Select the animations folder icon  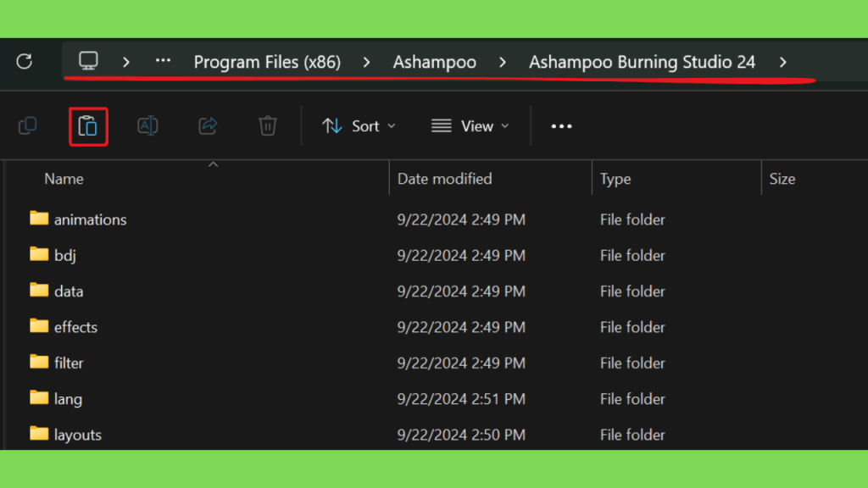39,219
